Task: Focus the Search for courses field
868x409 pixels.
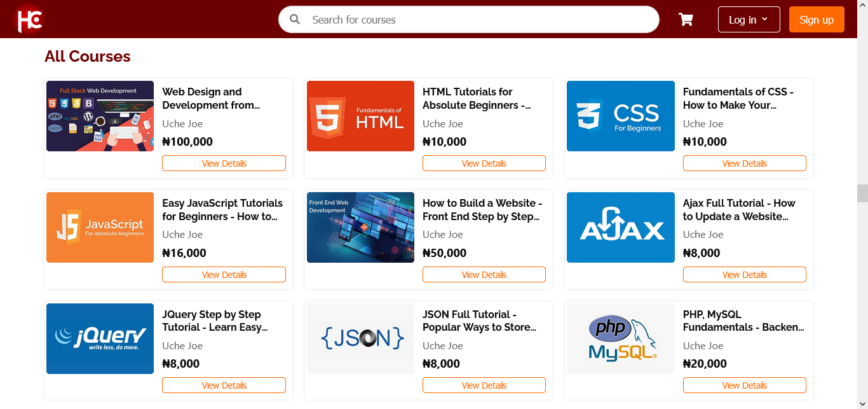Action: (x=477, y=20)
